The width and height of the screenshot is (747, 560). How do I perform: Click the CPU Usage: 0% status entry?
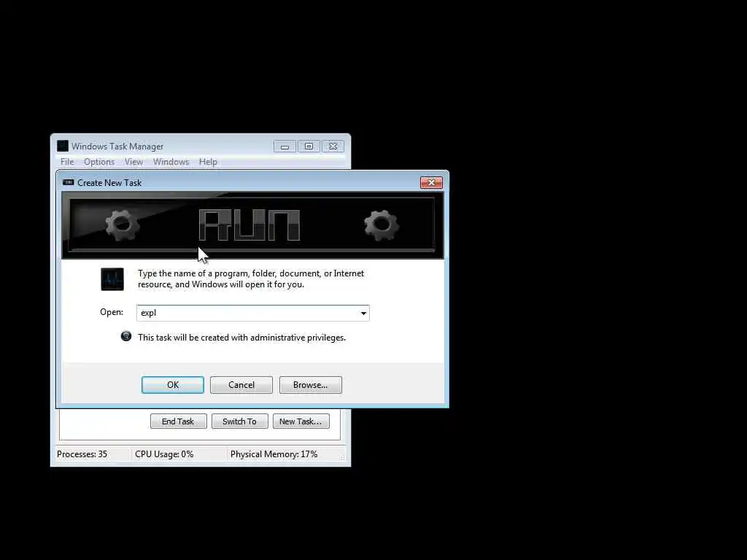tap(164, 454)
